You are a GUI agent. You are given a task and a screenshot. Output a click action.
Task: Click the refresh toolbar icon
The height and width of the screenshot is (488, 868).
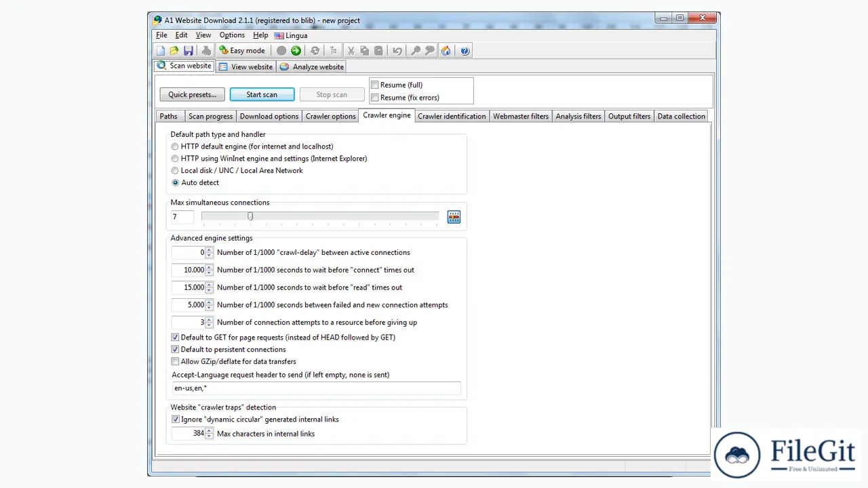click(x=315, y=51)
